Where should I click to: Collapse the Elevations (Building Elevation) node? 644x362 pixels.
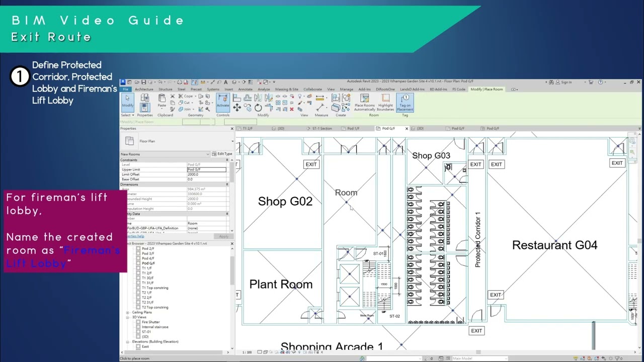coord(128,342)
